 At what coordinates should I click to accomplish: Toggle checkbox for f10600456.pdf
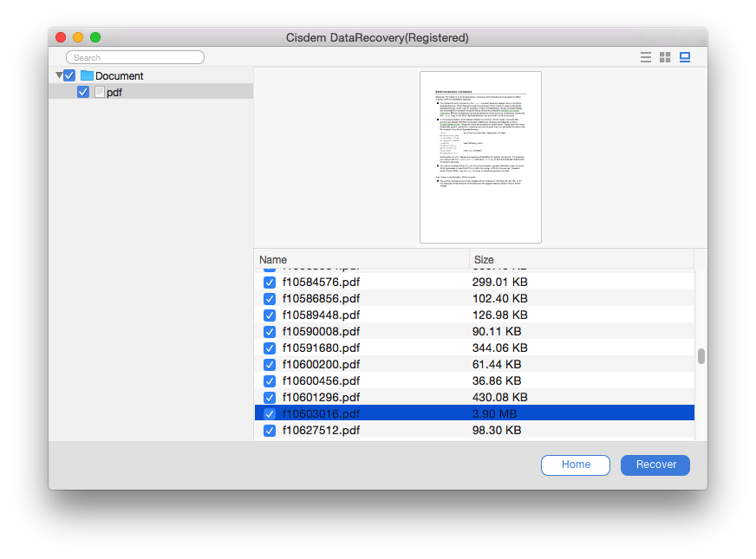pyautogui.click(x=270, y=381)
